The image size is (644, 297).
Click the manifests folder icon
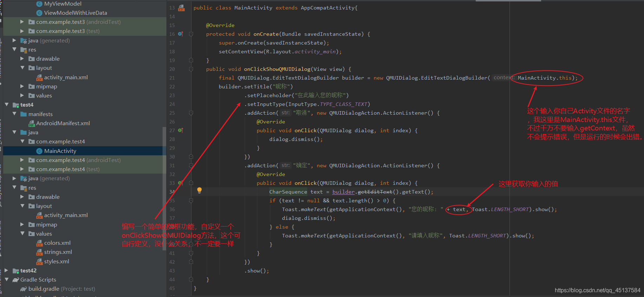[24, 114]
